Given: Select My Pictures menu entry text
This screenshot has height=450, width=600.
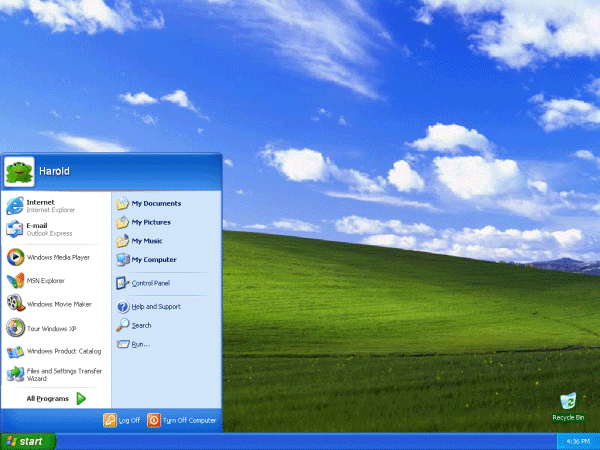Looking at the screenshot, I should pyautogui.click(x=151, y=222).
